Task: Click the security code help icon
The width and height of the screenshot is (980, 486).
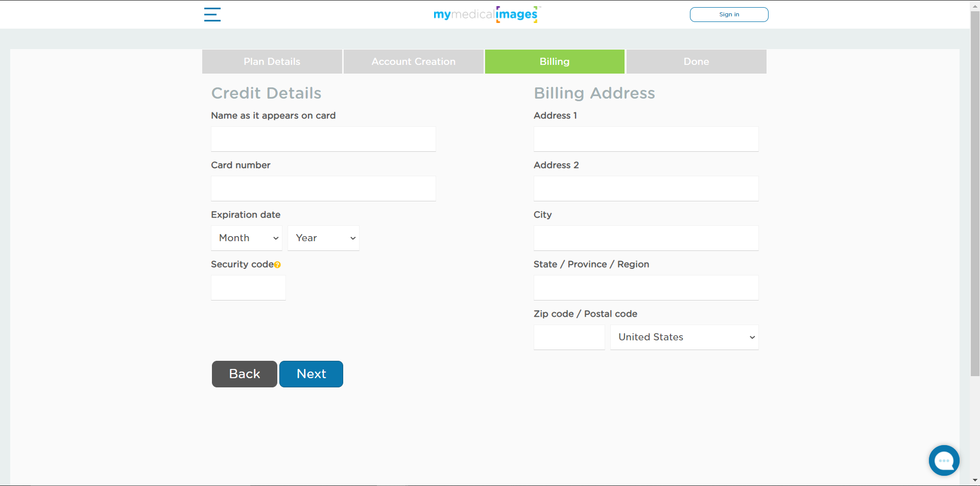Action: coord(277,265)
